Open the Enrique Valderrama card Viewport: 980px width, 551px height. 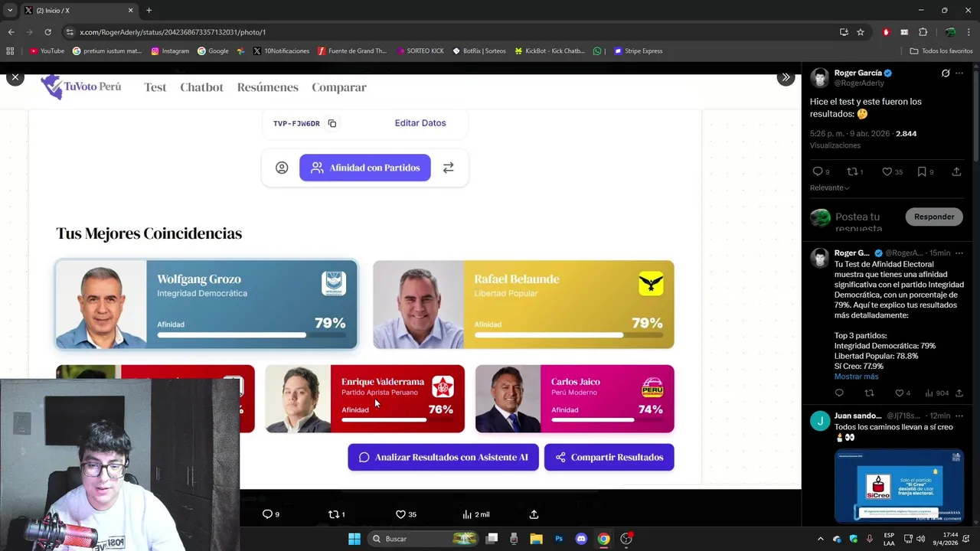click(365, 399)
